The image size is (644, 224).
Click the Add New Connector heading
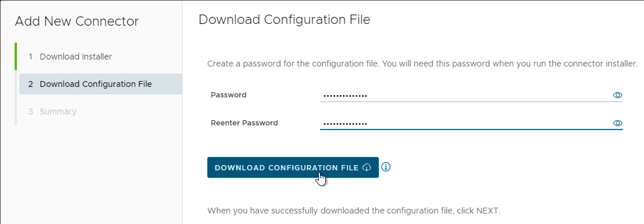tap(77, 22)
